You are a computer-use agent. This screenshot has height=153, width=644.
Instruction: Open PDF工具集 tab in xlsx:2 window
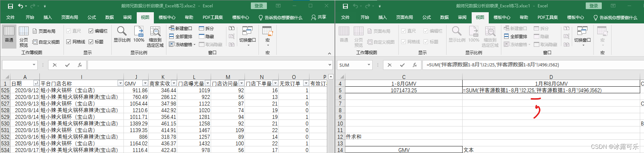click(213, 17)
